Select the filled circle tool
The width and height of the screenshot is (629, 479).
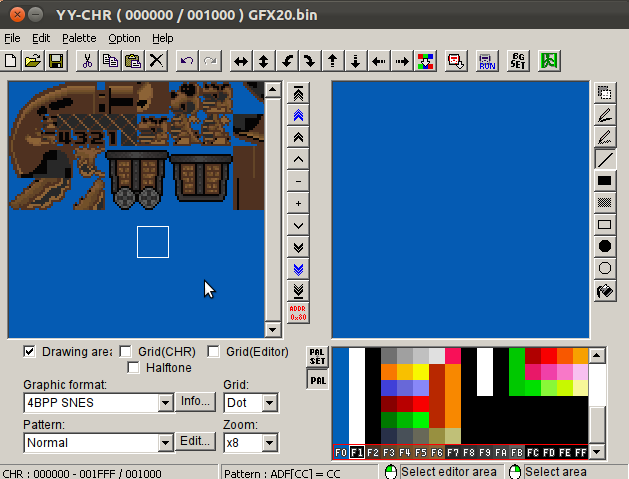(x=605, y=246)
